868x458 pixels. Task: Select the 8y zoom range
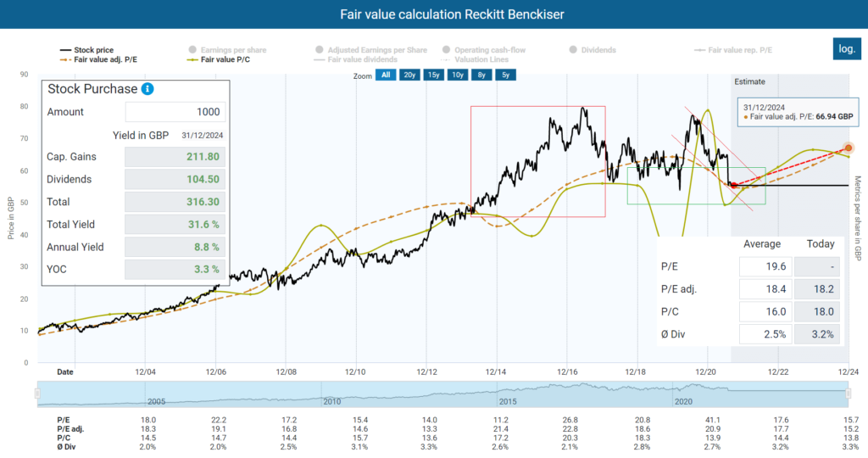(x=481, y=75)
